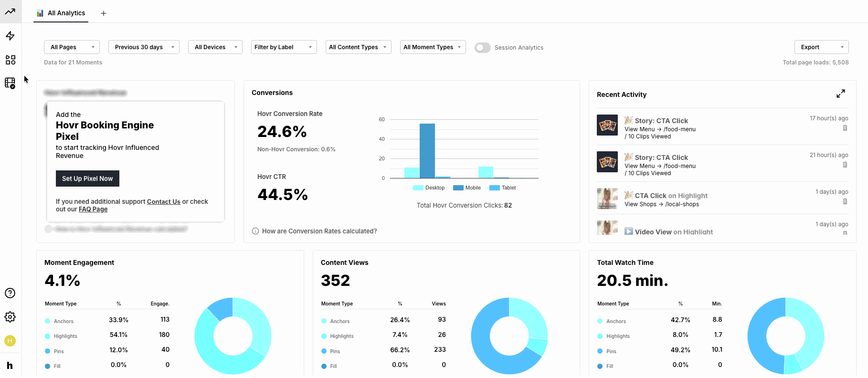Toggle Desktop series in chart legend
The width and height of the screenshot is (868, 378).
pos(429,188)
